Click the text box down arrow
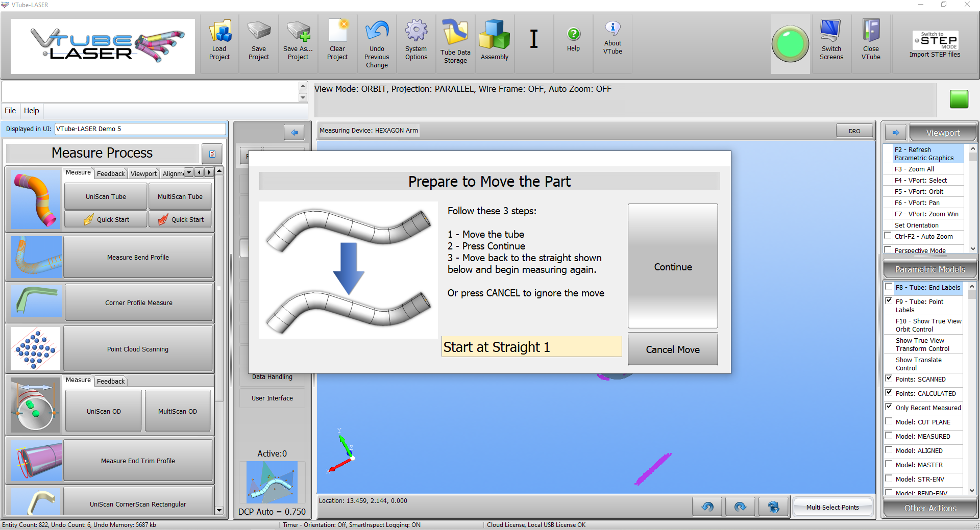 (303, 97)
